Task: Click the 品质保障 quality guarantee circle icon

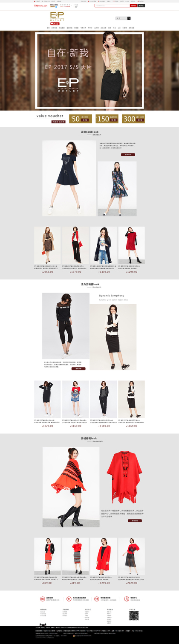Action: pyautogui.click(x=43, y=599)
